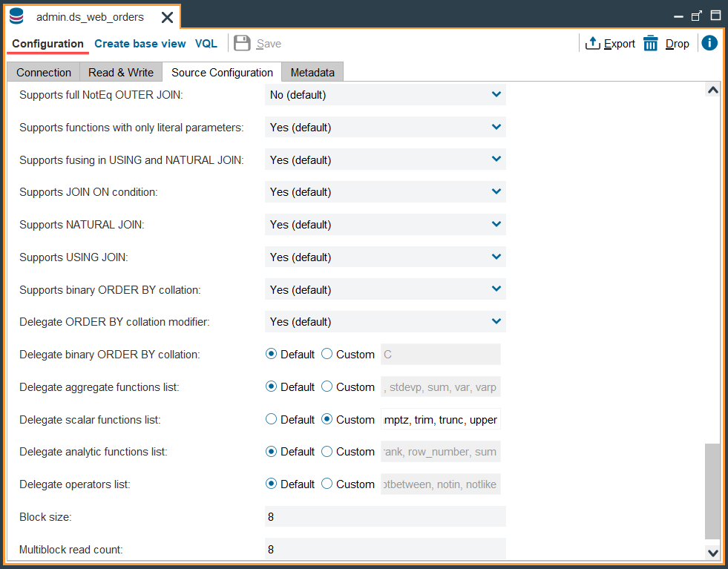728x569 pixels.
Task: Open Supports fusing in USING and NATURAL JOIN dropdown
Action: pyautogui.click(x=385, y=159)
